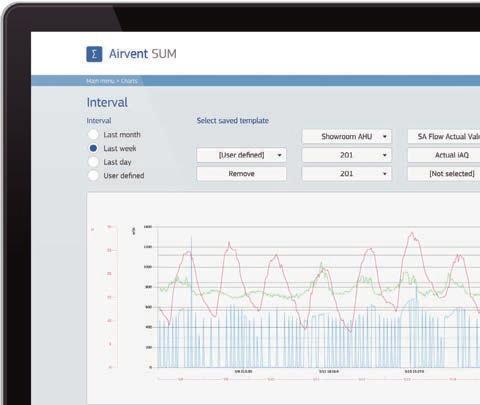Open the SA Flow Actual Value dropdown
This screenshot has height=405, width=480.
click(x=444, y=137)
